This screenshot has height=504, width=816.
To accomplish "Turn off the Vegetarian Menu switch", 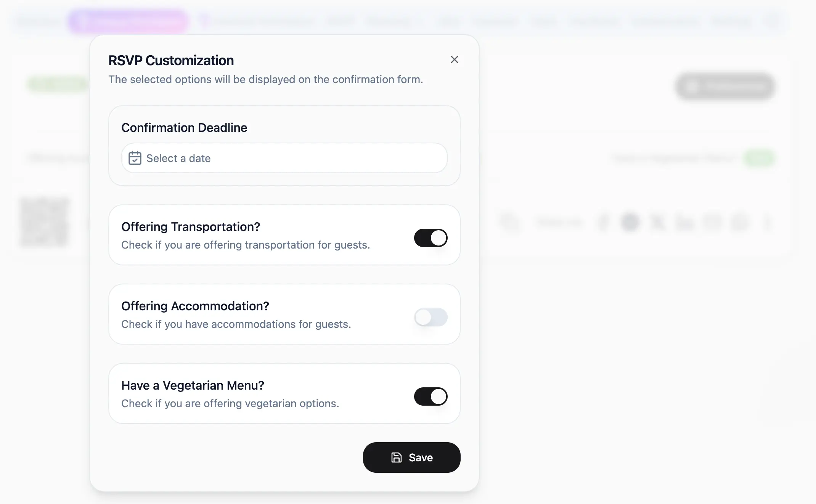I will point(430,396).
